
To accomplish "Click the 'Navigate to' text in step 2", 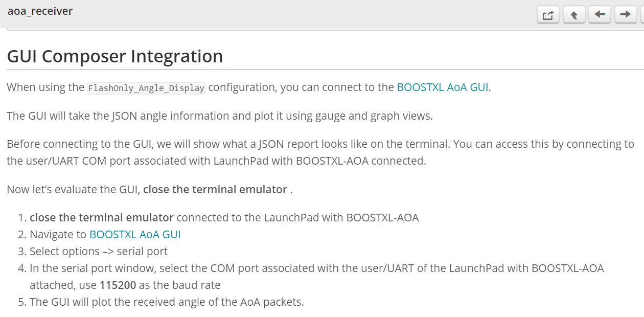I will coord(58,235).
